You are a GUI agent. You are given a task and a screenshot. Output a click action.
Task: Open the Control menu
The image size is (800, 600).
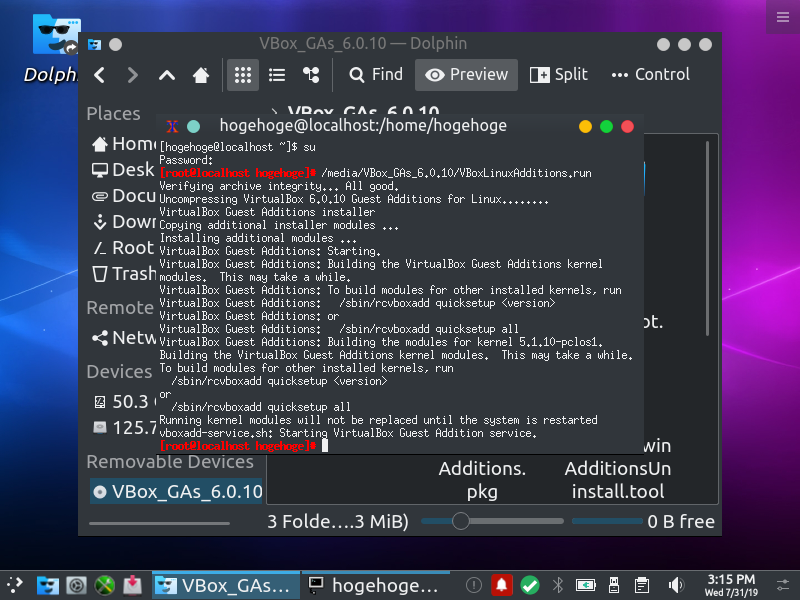point(651,75)
